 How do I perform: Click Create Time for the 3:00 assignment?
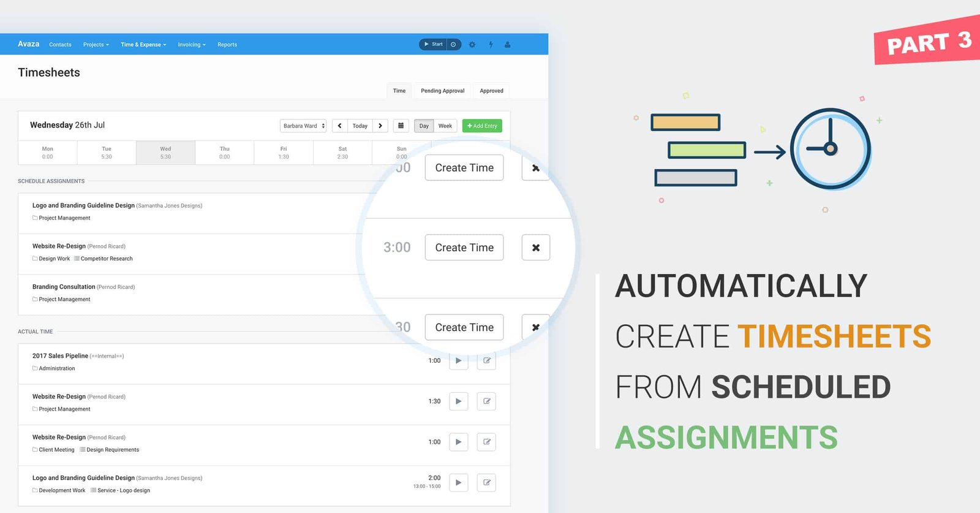[x=464, y=248]
